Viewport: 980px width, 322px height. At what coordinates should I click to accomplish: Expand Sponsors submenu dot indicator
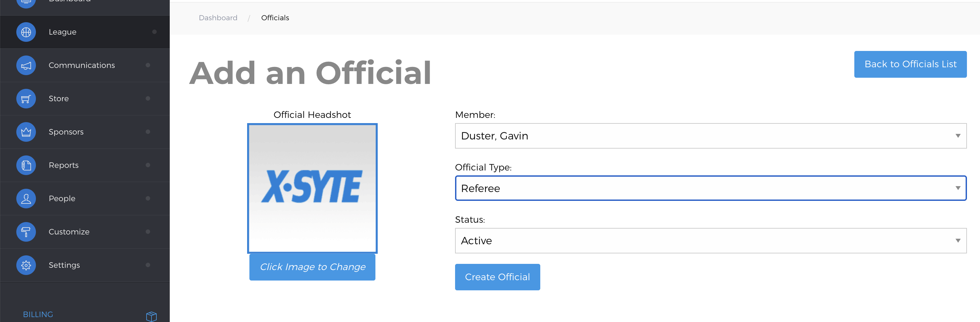(x=148, y=132)
